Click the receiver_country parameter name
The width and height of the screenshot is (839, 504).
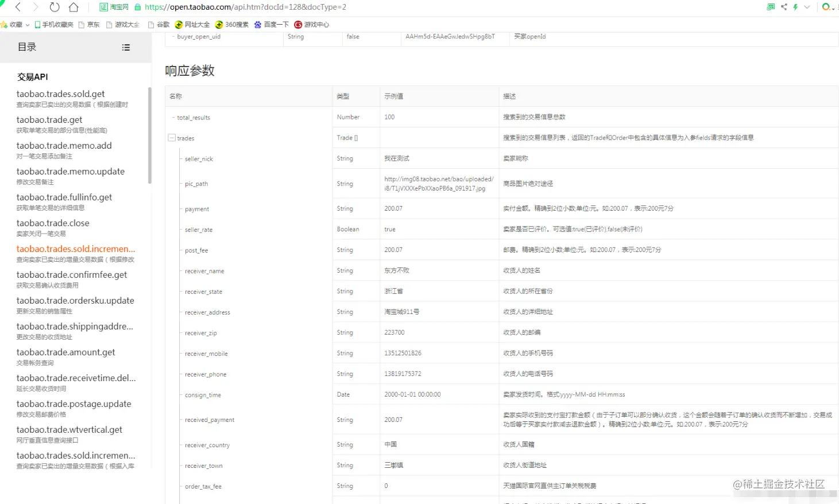click(x=207, y=445)
